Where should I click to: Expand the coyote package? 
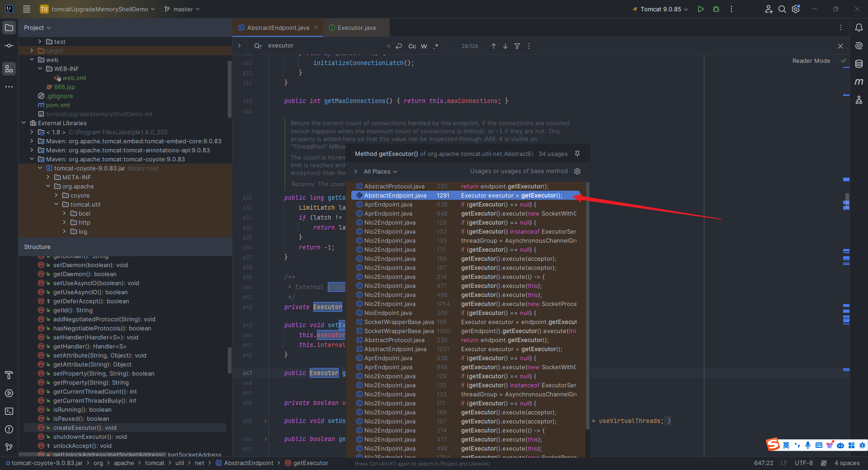pyautogui.click(x=56, y=195)
